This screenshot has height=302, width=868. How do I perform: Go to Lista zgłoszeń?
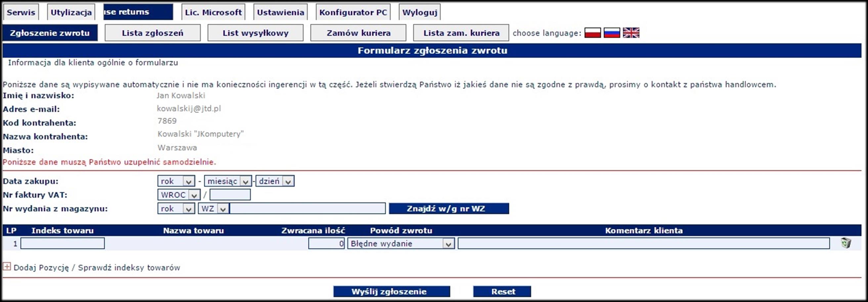click(152, 33)
